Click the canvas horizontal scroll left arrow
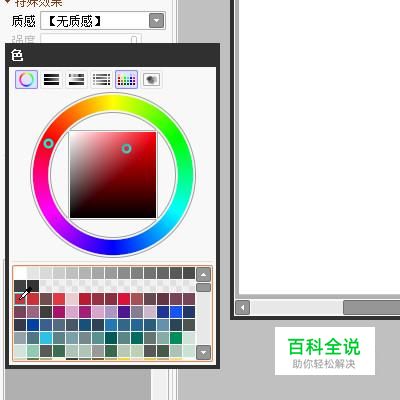The width and height of the screenshot is (400, 400). click(x=242, y=307)
